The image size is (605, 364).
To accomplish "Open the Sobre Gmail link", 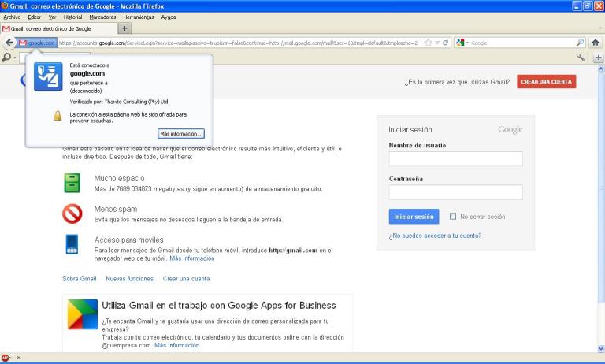I will coord(80,278).
